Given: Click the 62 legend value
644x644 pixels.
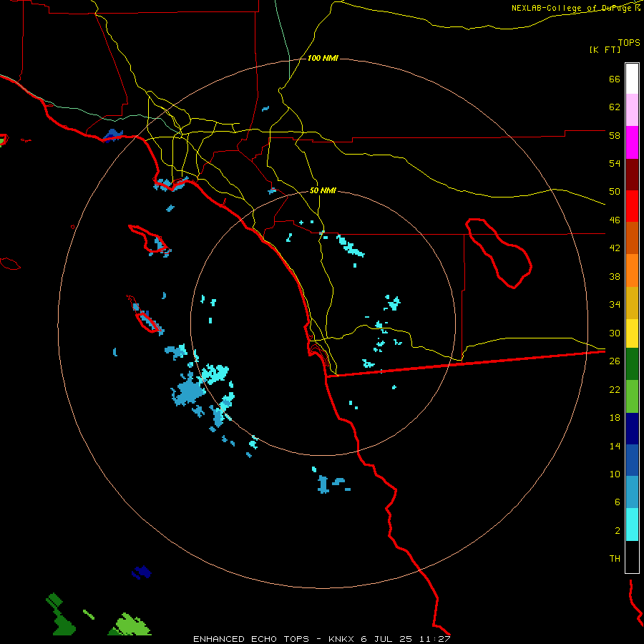Looking at the screenshot, I should [x=615, y=107].
